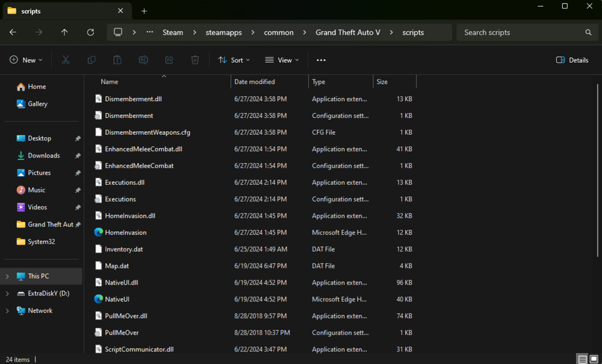Sort files by Date modified column

pos(255,82)
